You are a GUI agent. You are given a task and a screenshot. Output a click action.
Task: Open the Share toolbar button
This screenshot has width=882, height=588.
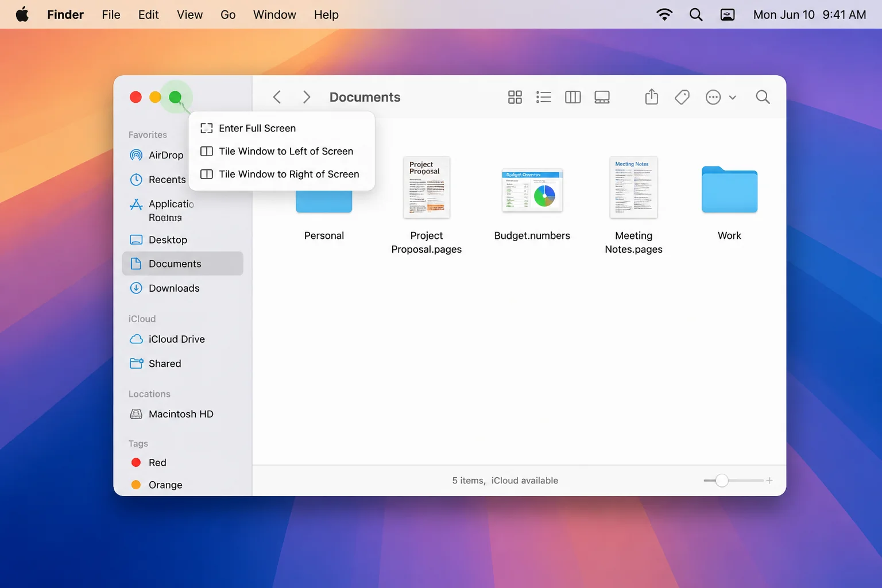pos(652,96)
